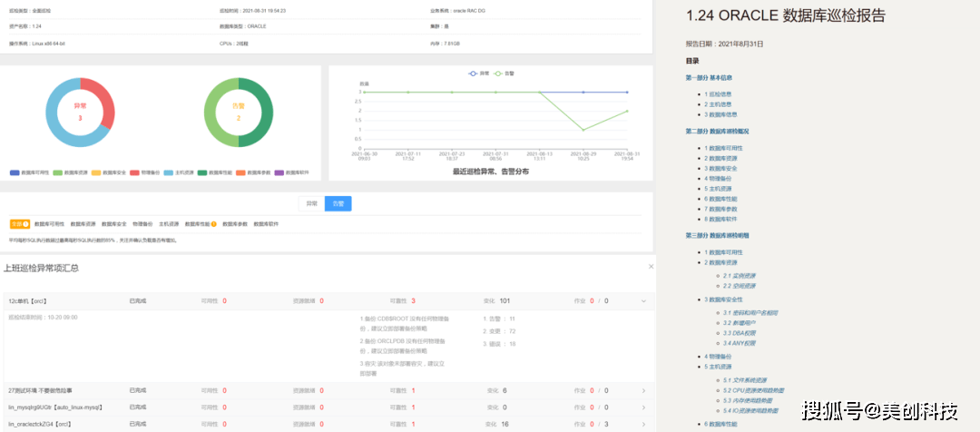Switch to the 告警 tab
980x432 pixels.
(x=338, y=204)
